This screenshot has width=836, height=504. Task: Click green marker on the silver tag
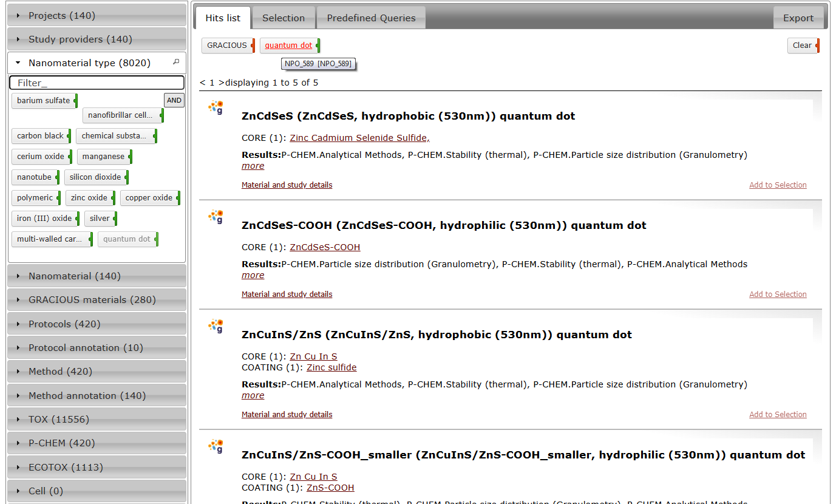click(x=115, y=219)
